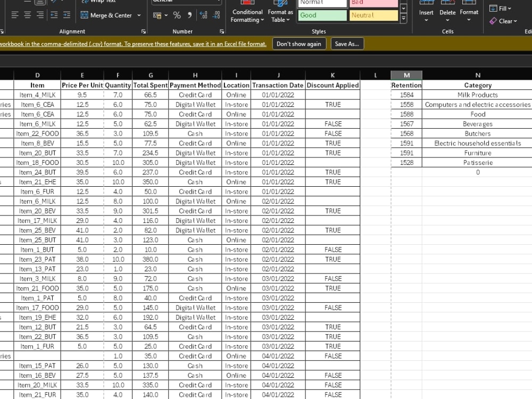Screen dimensions: 532x399
Task: Increase indent of cell contents
Action: coord(67,15)
